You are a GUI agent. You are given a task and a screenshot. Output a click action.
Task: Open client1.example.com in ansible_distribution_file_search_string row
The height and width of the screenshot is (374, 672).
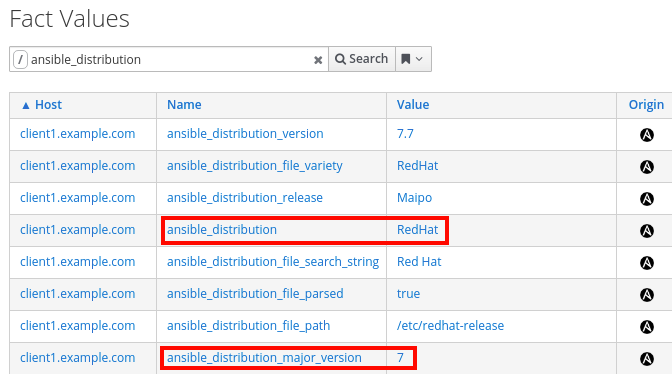coord(78,262)
